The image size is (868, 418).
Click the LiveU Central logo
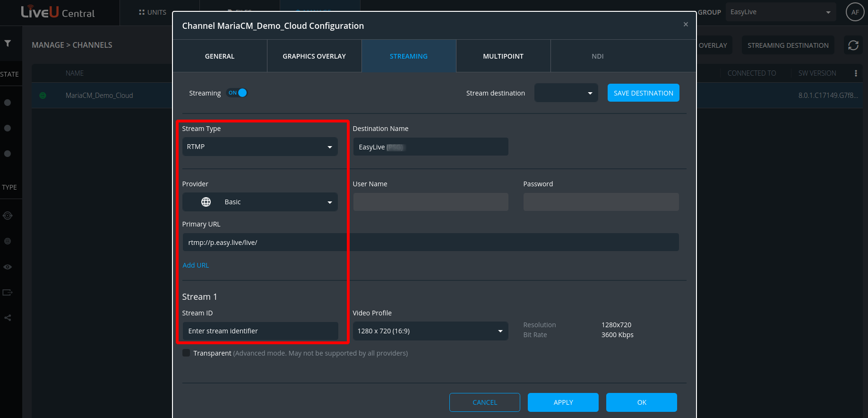coord(58,12)
